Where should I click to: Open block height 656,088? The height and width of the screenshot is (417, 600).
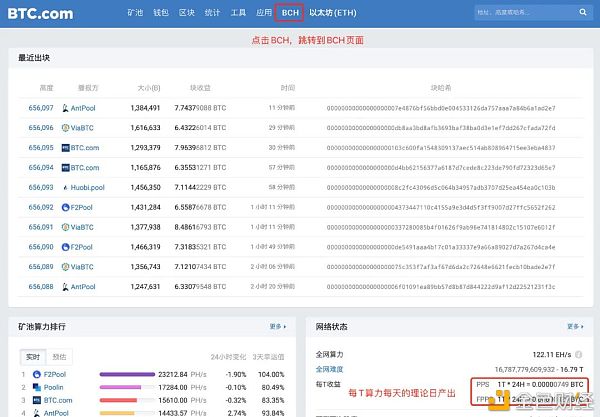tap(41, 287)
